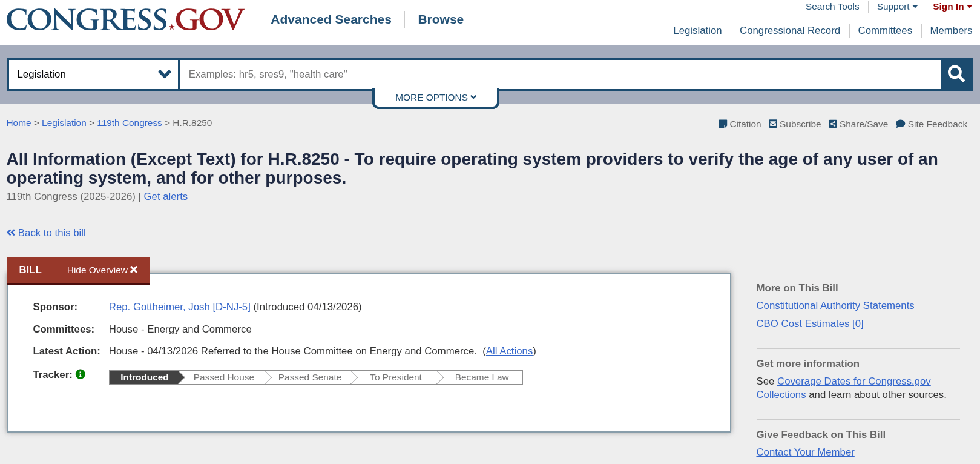This screenshot has width=980, height=464.
Task: Click the green Tracker info icon
Action: coord(81,374)
